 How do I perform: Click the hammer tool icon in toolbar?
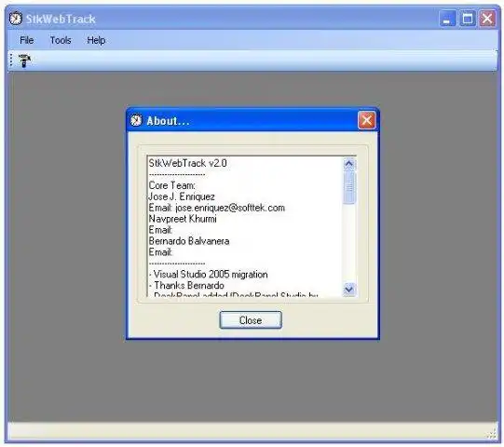pyautogui.click(x=24, y=61)
